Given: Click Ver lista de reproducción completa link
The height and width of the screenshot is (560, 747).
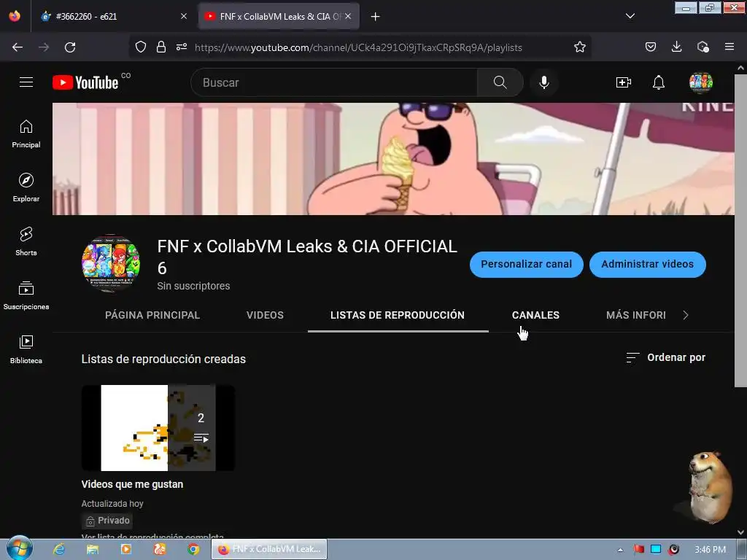Looking at the screenshot, I should pos(152,536).
